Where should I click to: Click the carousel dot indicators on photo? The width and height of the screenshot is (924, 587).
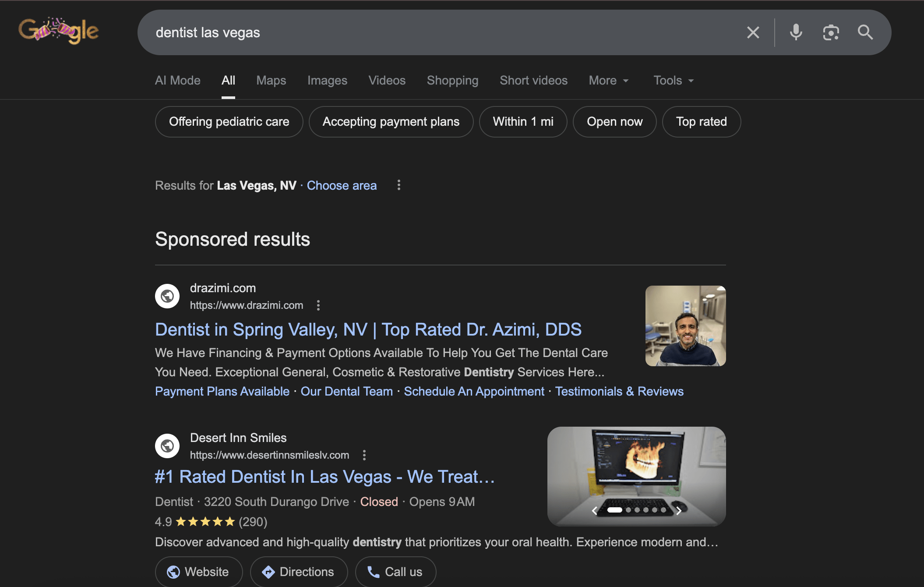(x=637, y=510)
